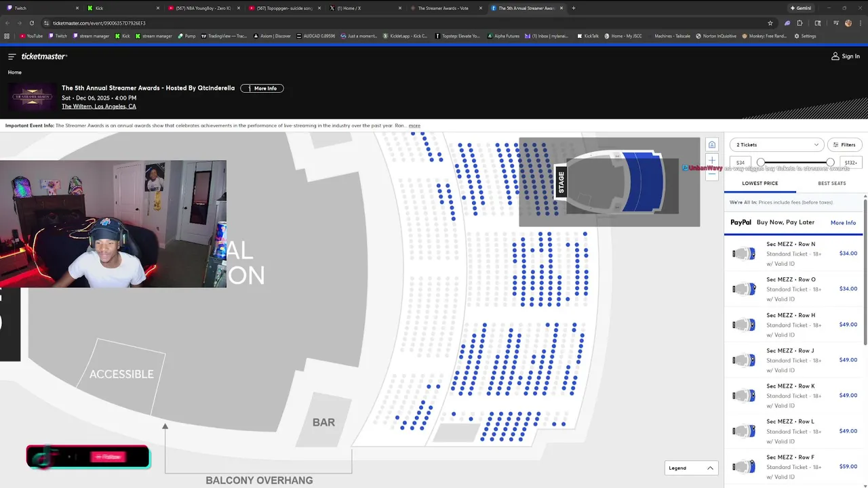The height and width of the screenshot is (488, 868).
Task: Open the Alpha Futures bookmark
Action: click(503, 36)
